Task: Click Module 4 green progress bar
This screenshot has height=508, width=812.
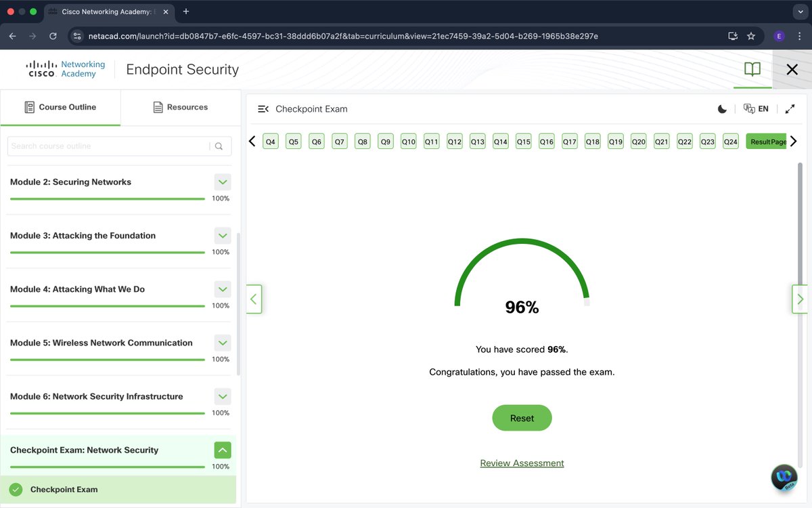Action: (106, 306)
